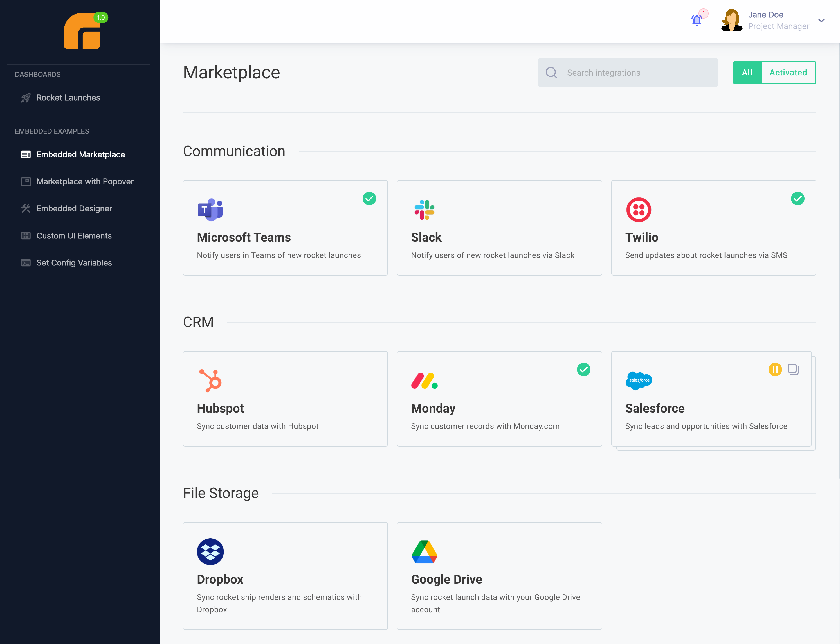Click the stacked copies icon on Salesforce

pos(792,369)
